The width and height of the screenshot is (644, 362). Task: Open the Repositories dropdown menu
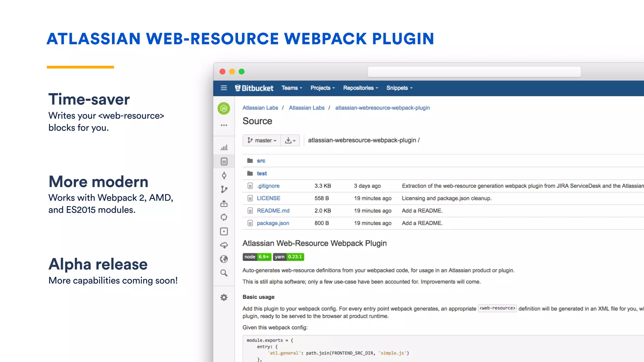click(360, 88)
